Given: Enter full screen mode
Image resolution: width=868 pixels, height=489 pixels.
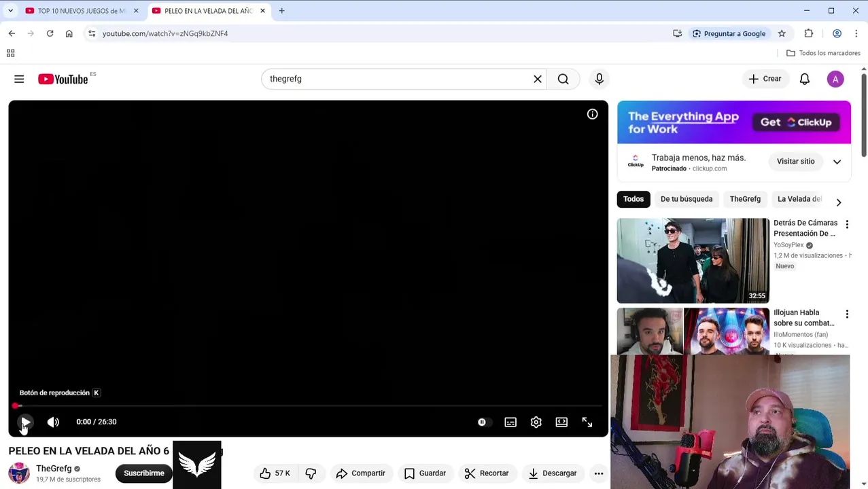Looking at the screenshot, I should click(587, 422).
